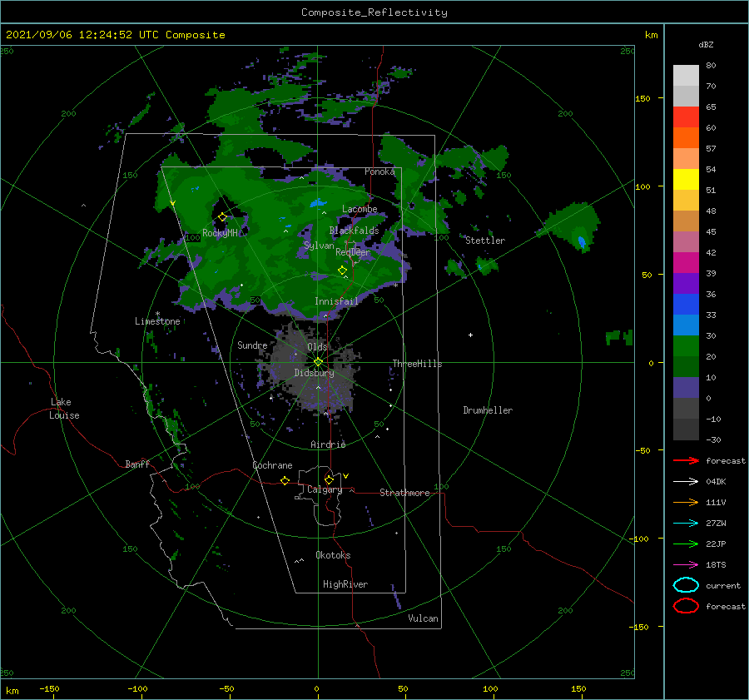Image resolution: width=749 pixels, height=700 pixels.
Task: Select the green swatch between 30 and 20 dBZ
Action: click(x=686, y=346)
